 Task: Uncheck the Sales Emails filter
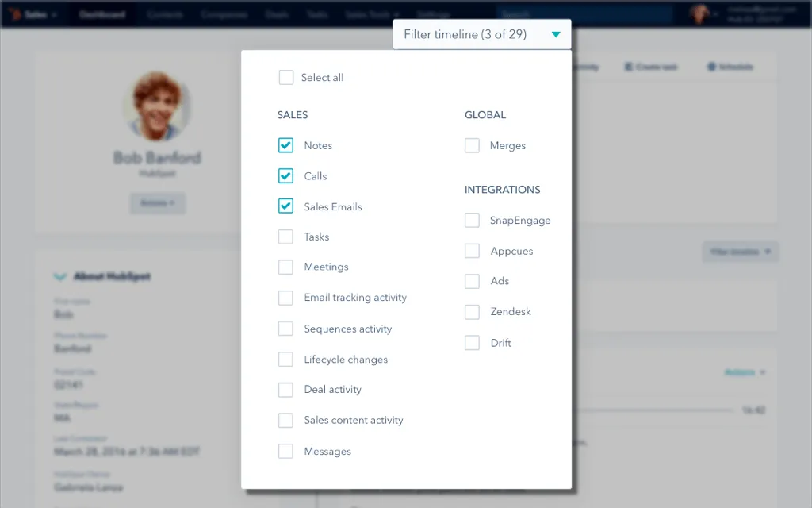(x=285, y=206)
